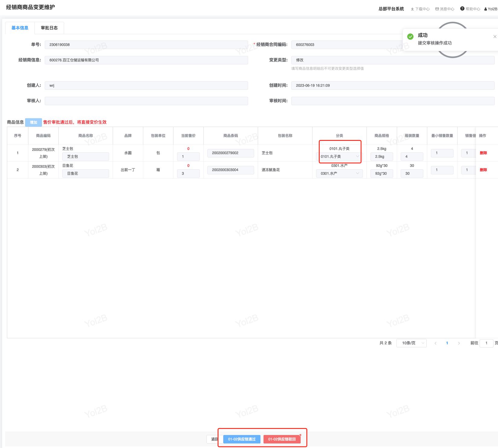Click the 92g*30 specification input
This screenshot has width=498, height=448.
[382, 174]
